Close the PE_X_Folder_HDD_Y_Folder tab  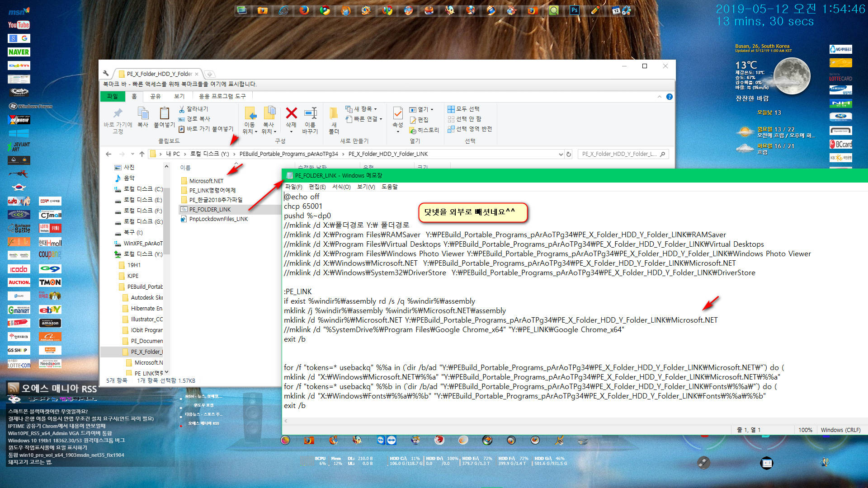click(197, 74)
